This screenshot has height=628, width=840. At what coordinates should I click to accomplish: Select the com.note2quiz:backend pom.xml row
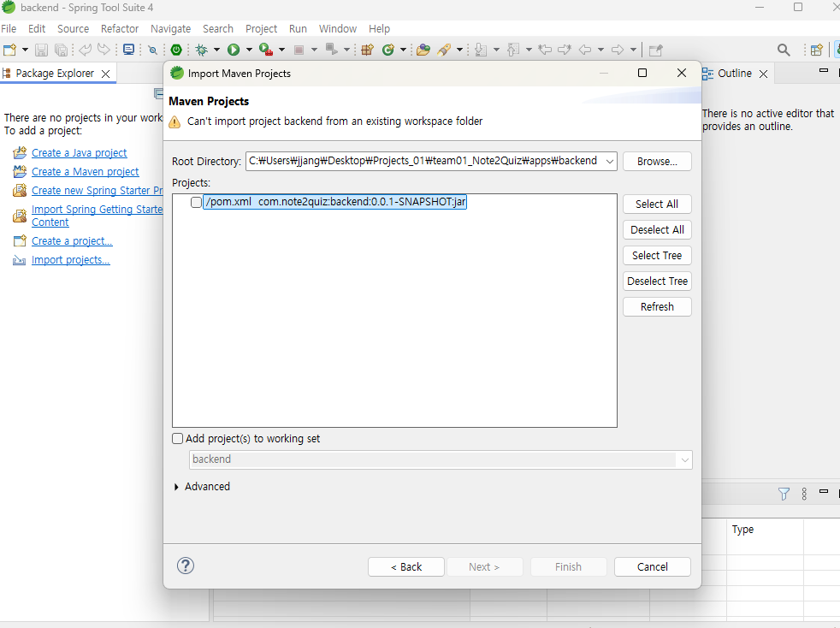[x=334, y=202]
